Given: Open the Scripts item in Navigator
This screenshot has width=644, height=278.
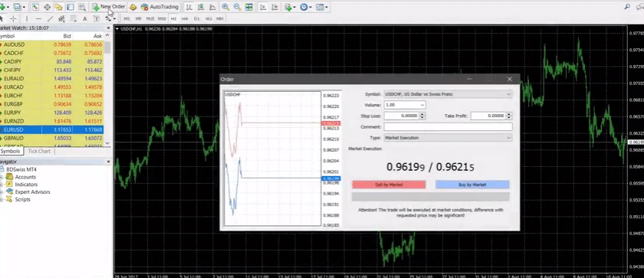Looking at the screenshot, I should pos(22,199).
